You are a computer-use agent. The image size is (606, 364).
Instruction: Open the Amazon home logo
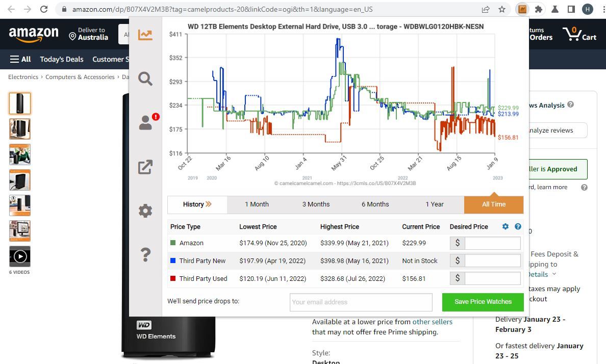34,34
